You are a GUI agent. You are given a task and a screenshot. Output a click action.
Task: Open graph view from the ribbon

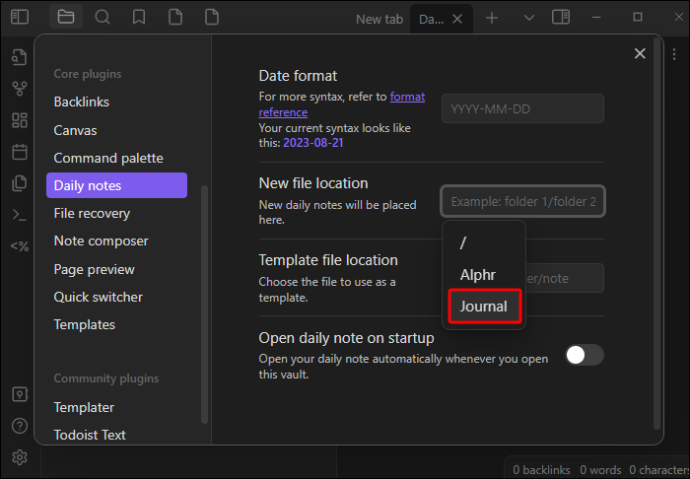click(x=19, y=89)
